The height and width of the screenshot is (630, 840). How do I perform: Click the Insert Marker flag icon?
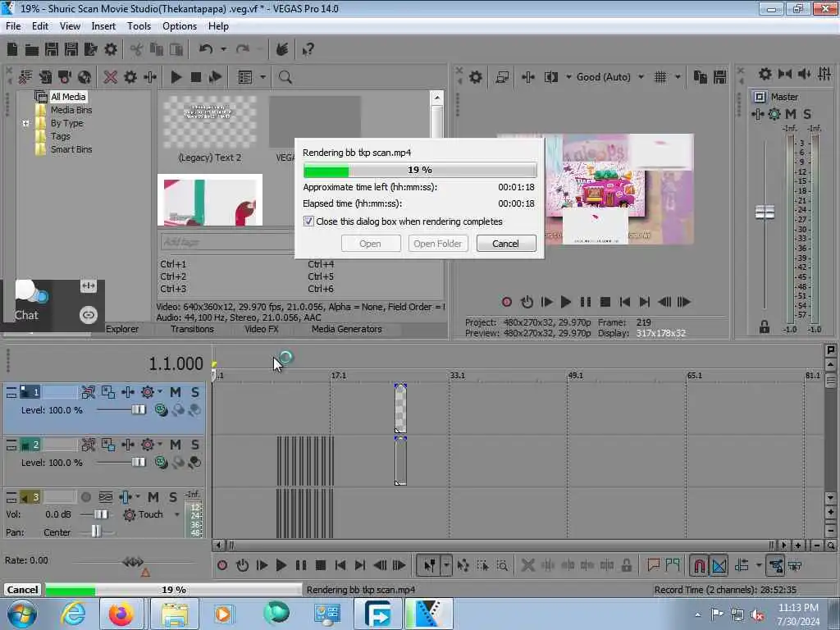coord(653,565)
